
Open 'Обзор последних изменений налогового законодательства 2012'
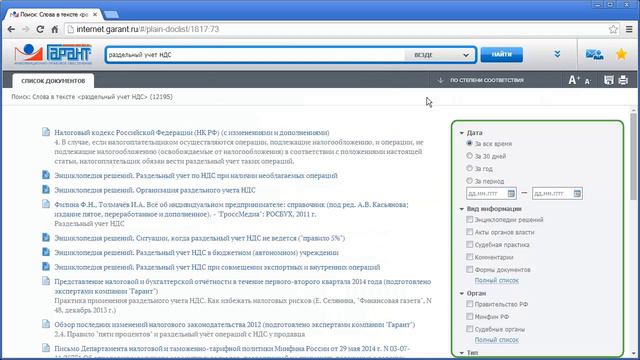(x=235, y=324)
